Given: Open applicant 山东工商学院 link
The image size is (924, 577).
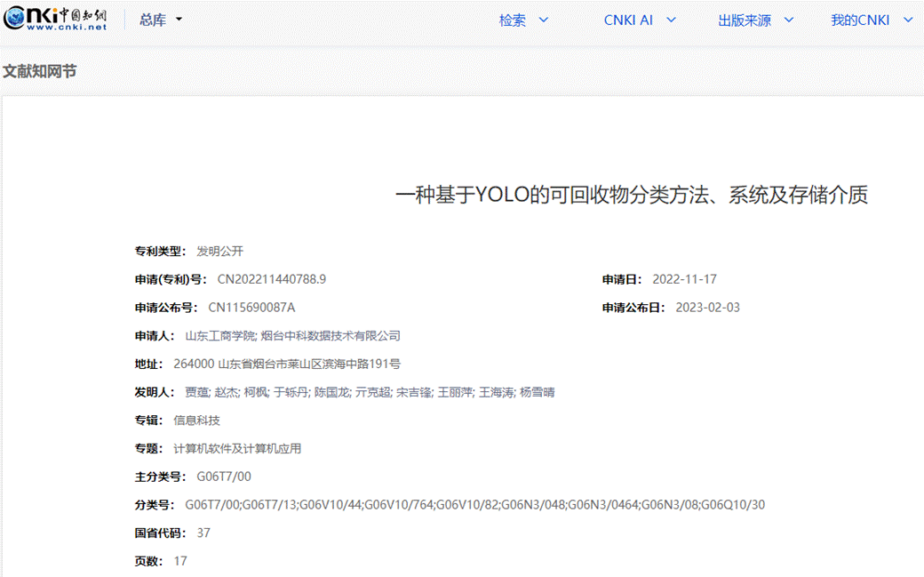Looking at the screenshot, I should (x=219, y=336).
